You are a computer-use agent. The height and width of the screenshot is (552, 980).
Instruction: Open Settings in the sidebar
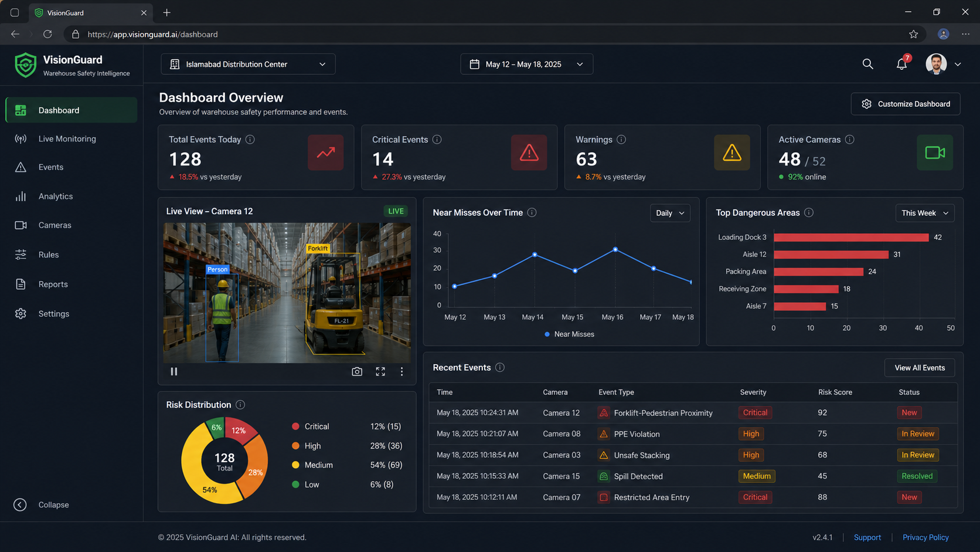[x=72, y=314]
